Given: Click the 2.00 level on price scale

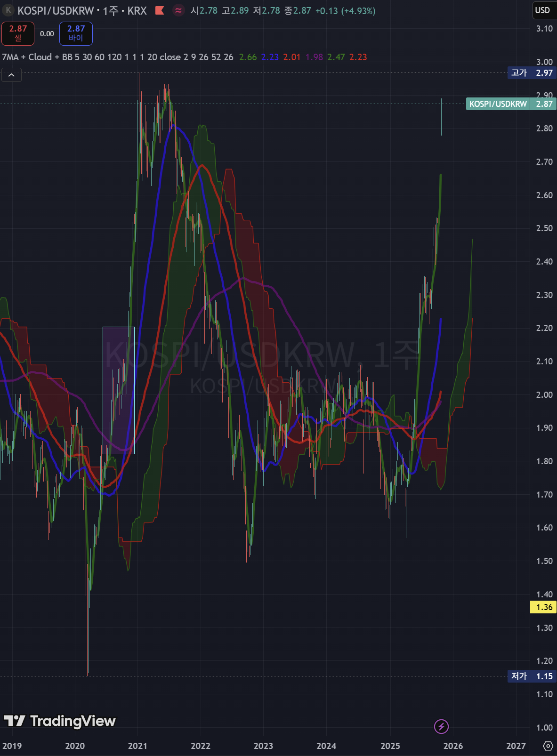Looking at the screenshot, I should pyautogui.click(x=544, y=394).
